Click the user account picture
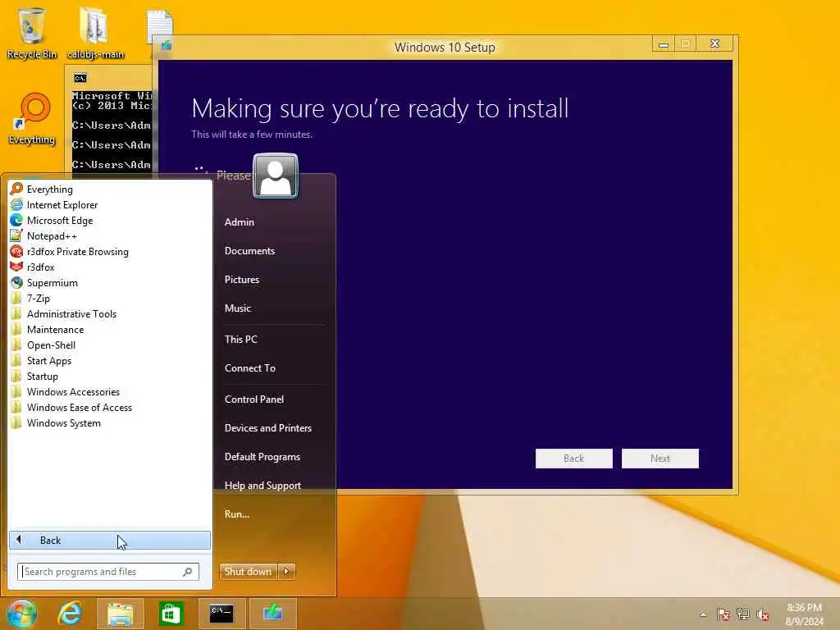This screenshot has width=840, height=630. click(276, 176)
